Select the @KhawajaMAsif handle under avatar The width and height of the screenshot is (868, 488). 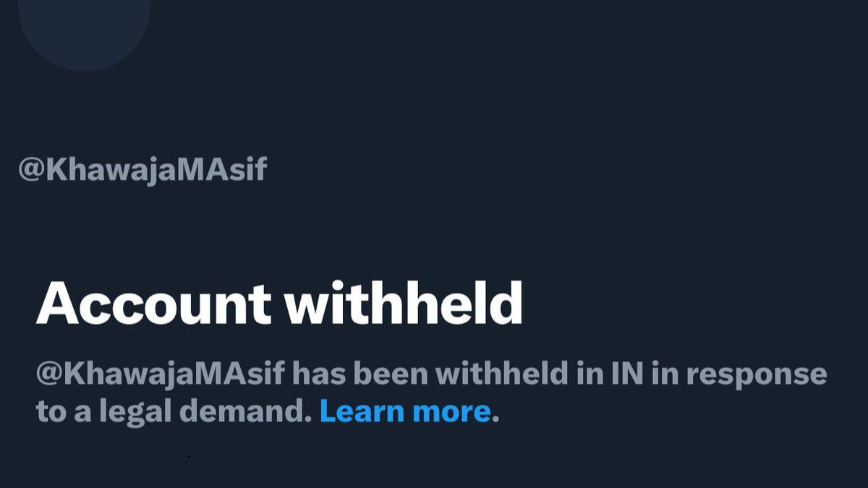(x=142, y=169)
